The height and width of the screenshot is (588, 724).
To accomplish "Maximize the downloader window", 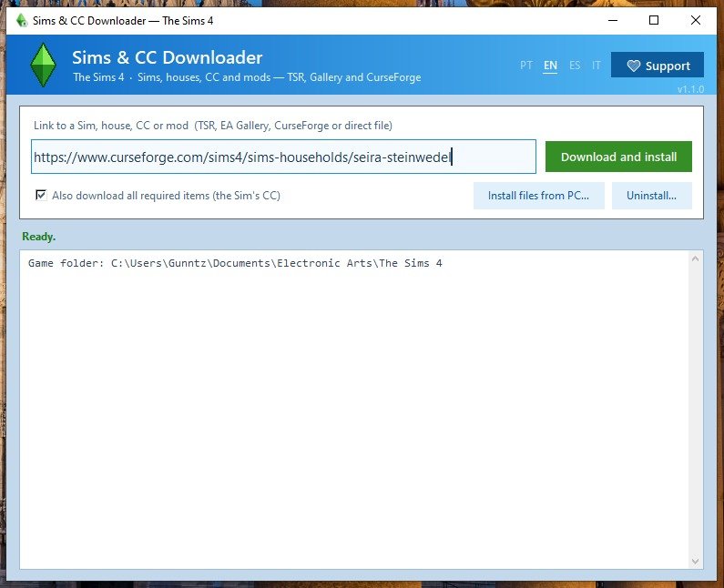I will 654,20.
